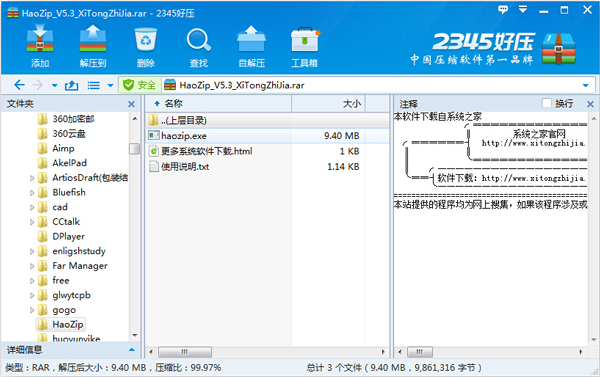Screen dimensions: 600x377
Task: Click the 9.40 MB size cell
Action: pyautogui.click(x=341, y=136)
